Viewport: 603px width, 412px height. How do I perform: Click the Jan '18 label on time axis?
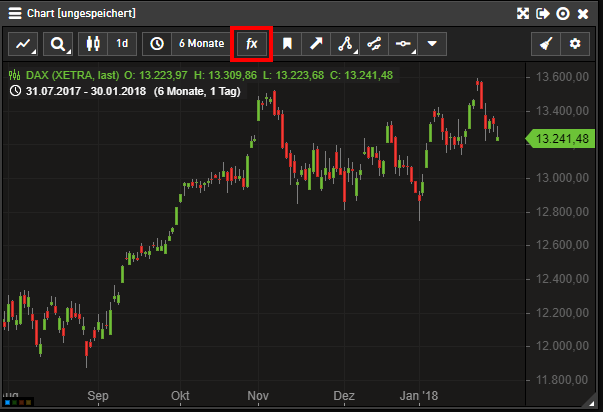click(418, 395)
